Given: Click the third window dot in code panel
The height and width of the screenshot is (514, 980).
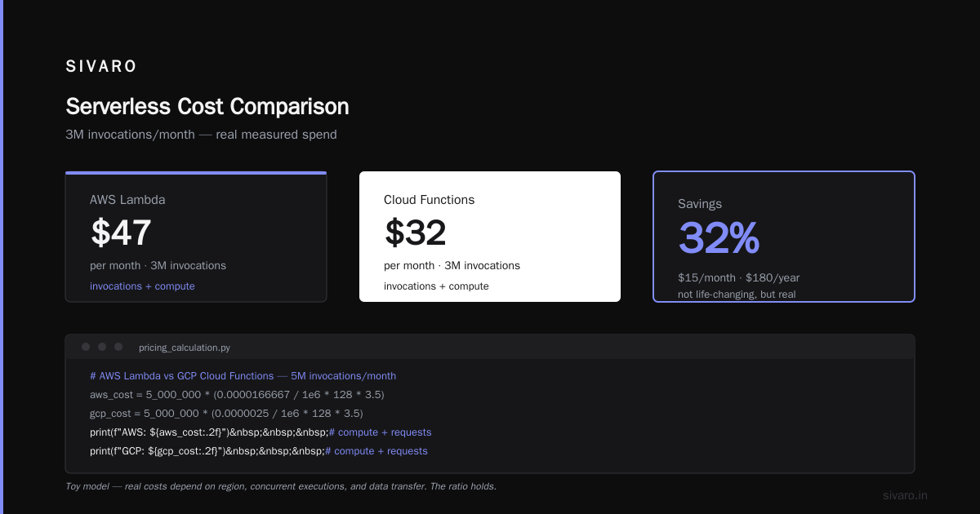Looking at the screenshot, I should (x=118, y=347).
